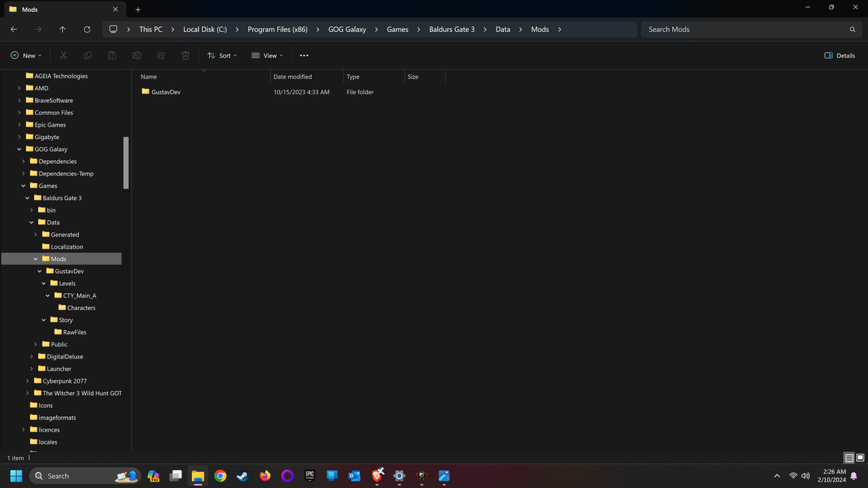
Task: Click the Paste icon in the toolbar
Action: [112, 55]
